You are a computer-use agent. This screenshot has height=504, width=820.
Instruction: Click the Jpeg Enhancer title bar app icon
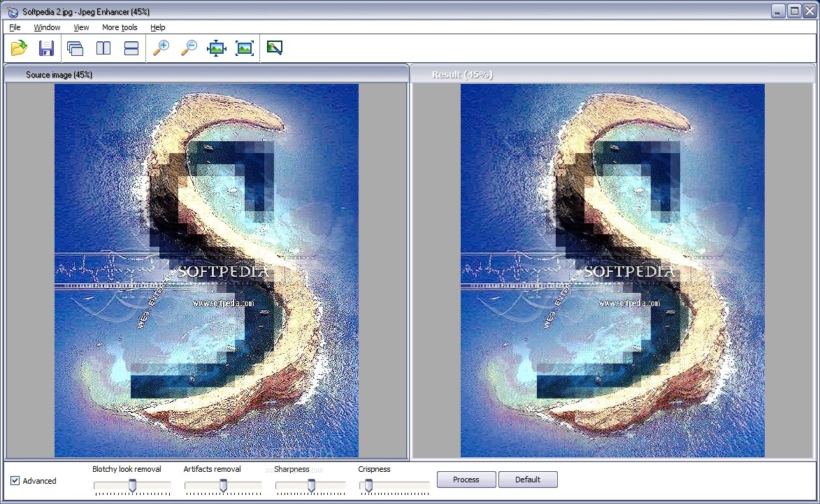coord(13,11)
